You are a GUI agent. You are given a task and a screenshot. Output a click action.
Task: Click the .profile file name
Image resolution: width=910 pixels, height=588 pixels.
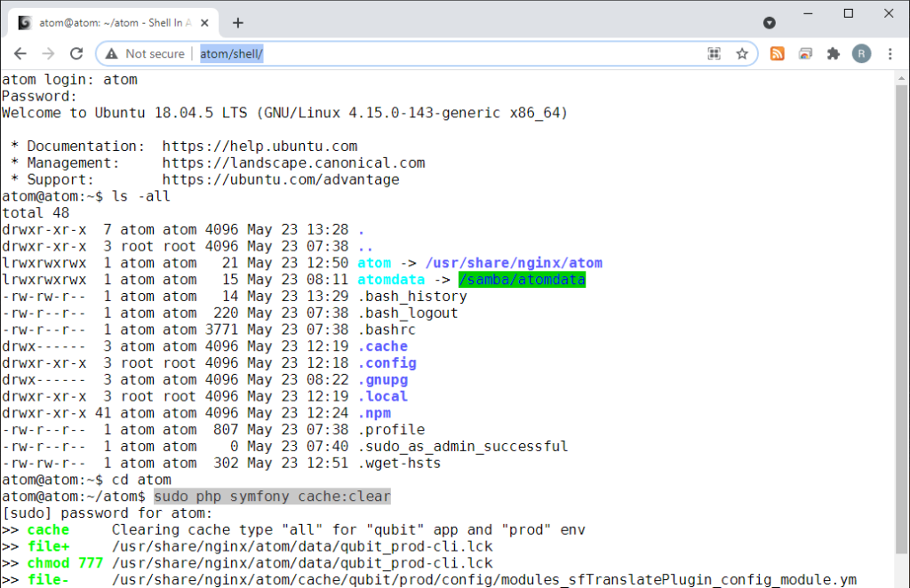click(391, 430)
